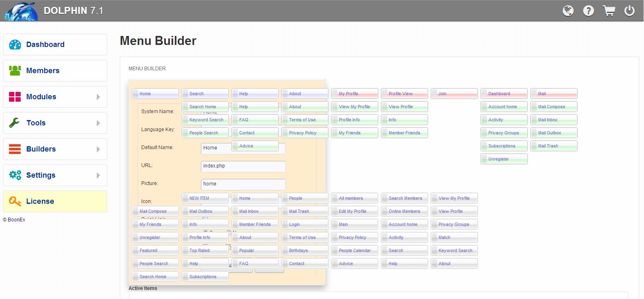Expand the Builders submenu arrow
This screenshot has width=644, height=299.
point(98,149)
